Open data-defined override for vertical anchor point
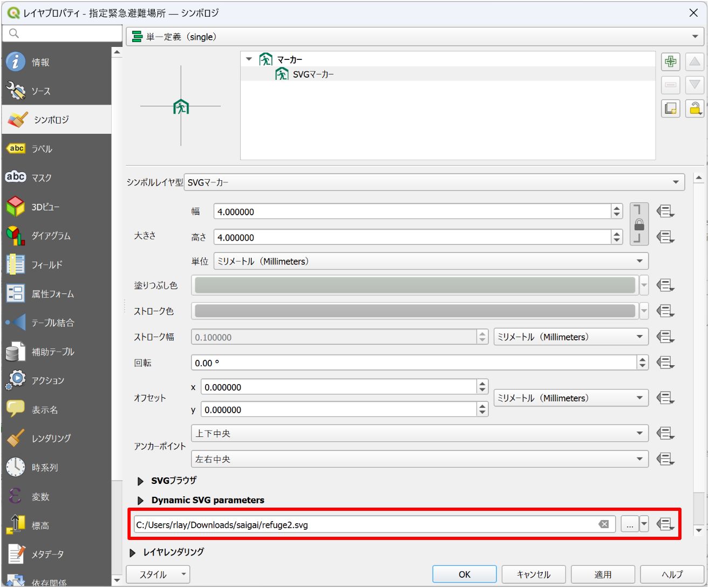Viewport: 709px width, 588px height. pos(665,433)
